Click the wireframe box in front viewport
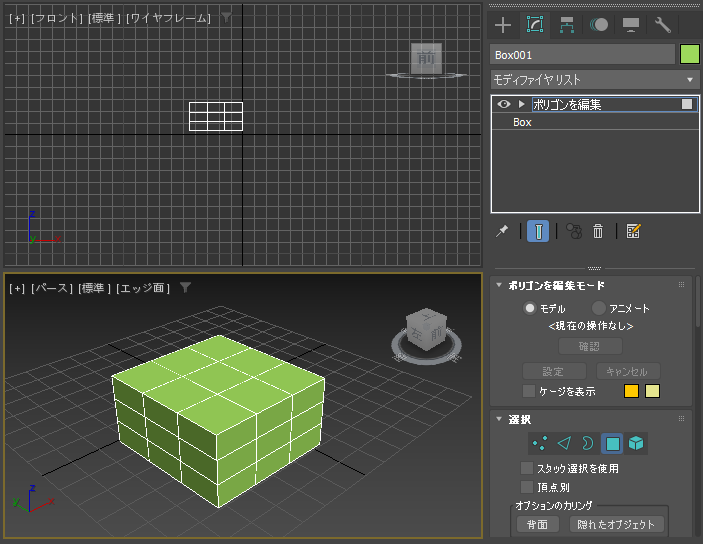The image size is (703, 544). [x=216, y=117]
